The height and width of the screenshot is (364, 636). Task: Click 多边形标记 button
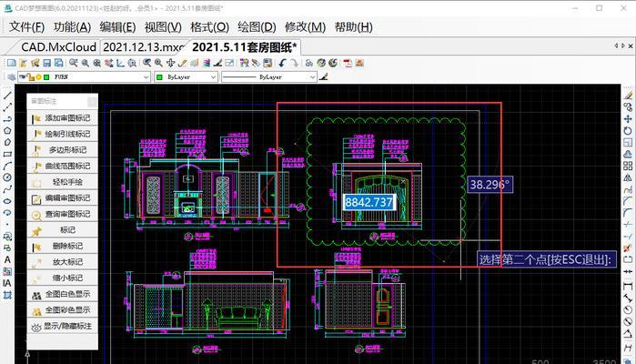click(63, 150)
